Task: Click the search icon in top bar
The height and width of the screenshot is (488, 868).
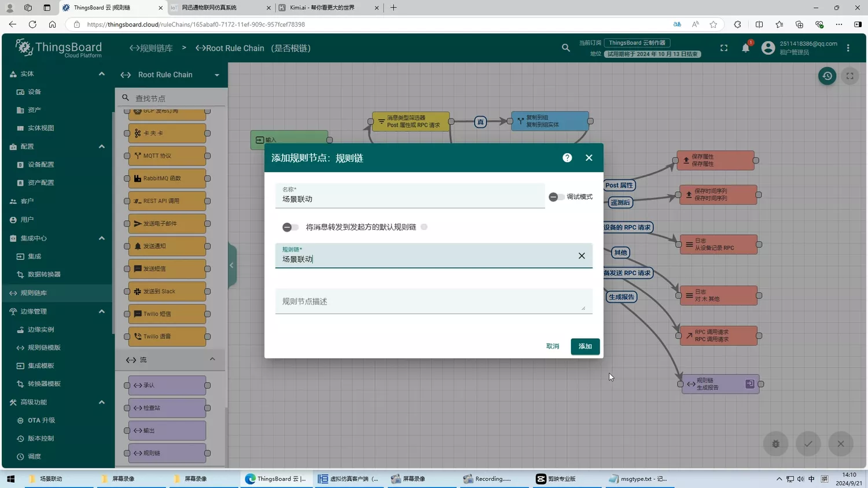Action: pyautogui.click(x=566, y=48)
